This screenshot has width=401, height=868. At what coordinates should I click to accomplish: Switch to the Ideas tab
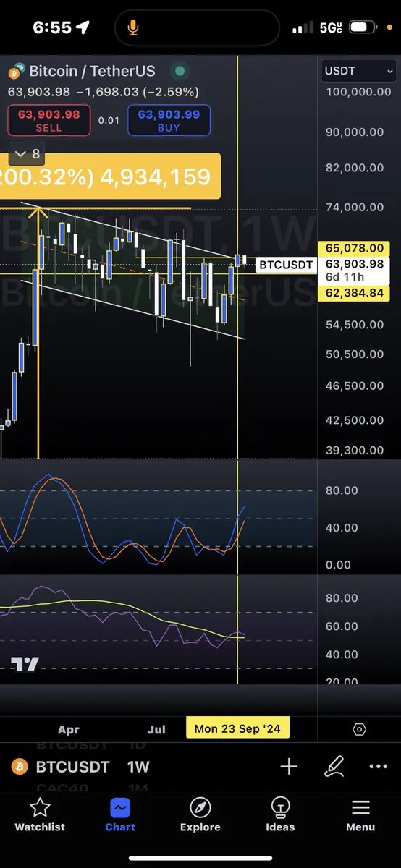tap(280, 814)
